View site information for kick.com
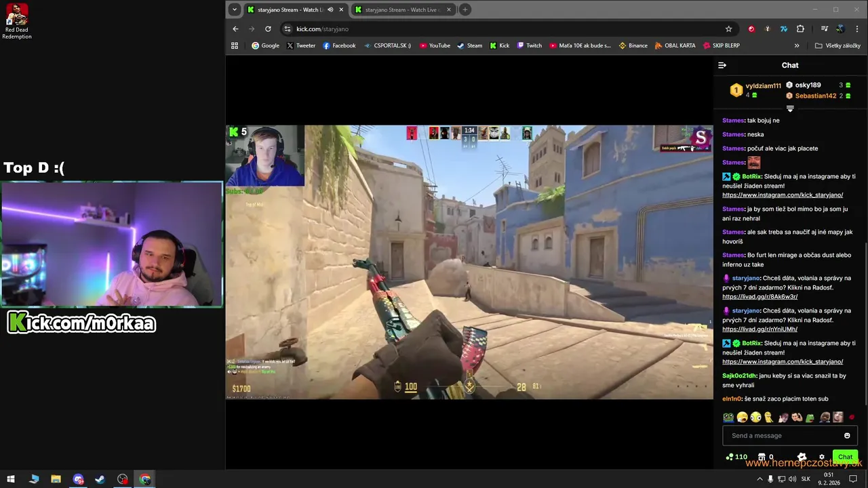 click(288, 29)
